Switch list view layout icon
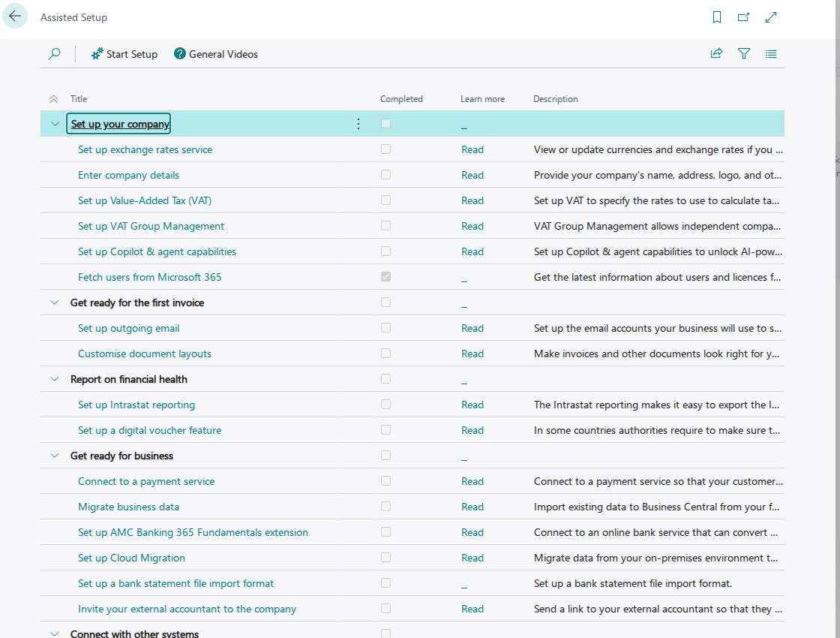The image size is (840, 638). click(771, 53)
